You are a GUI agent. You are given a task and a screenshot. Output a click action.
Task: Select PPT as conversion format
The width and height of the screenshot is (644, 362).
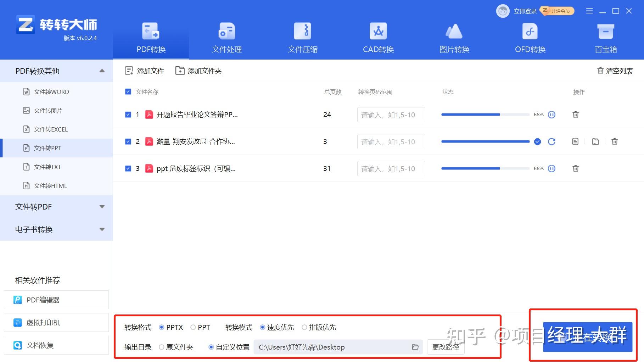click(200, 327)
